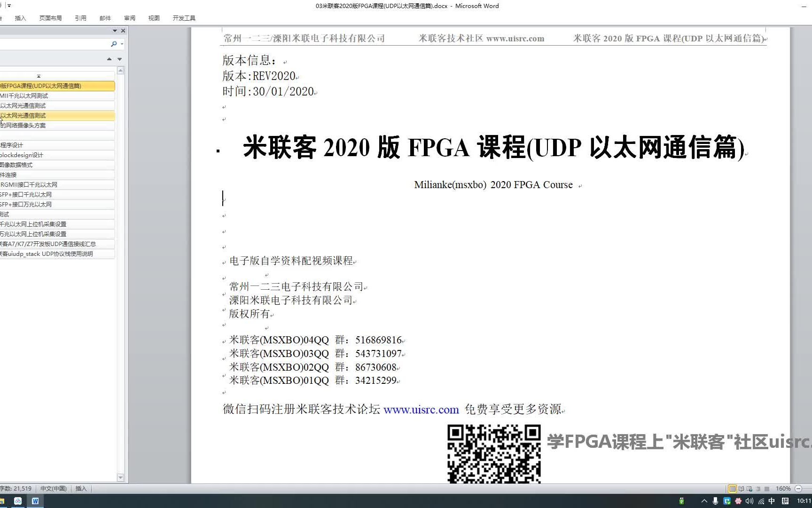Open the 开发工具 ribbon tab
Screen dimensions: 812x508
[184, 18]
